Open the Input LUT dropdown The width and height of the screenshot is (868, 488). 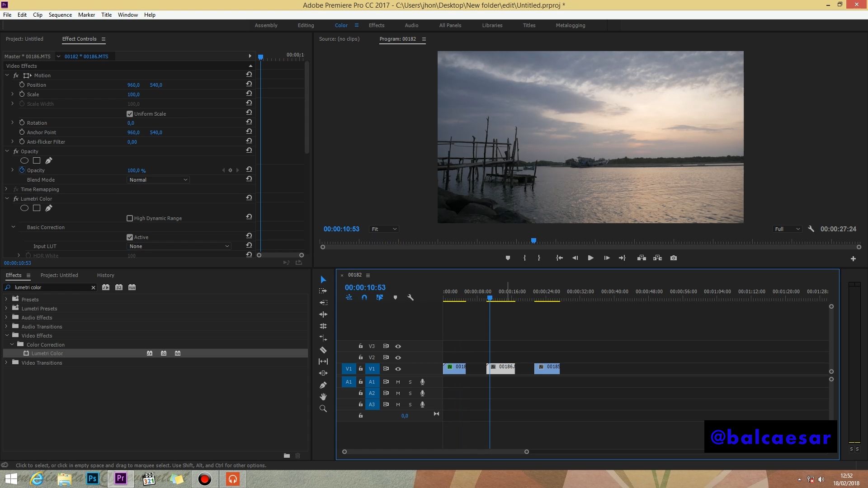tap(179, 246)
